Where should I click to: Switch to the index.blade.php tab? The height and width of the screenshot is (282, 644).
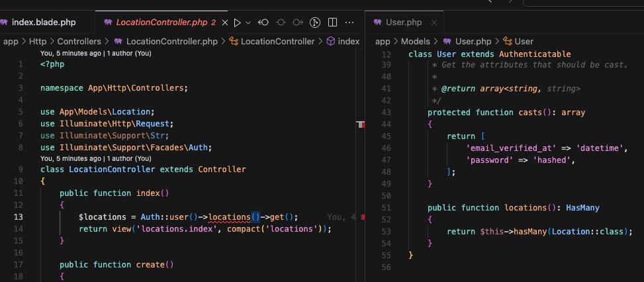[44, 23]
